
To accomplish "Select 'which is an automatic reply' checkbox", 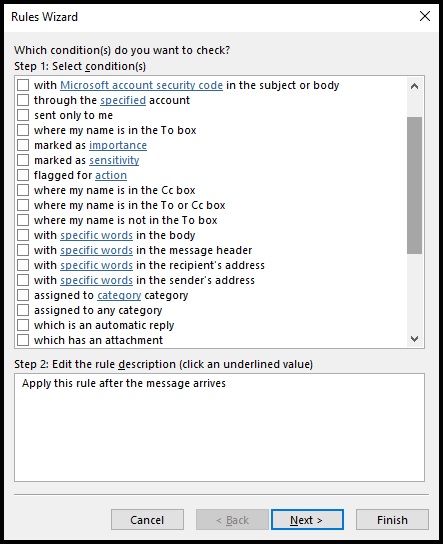I will click(23, 325).
